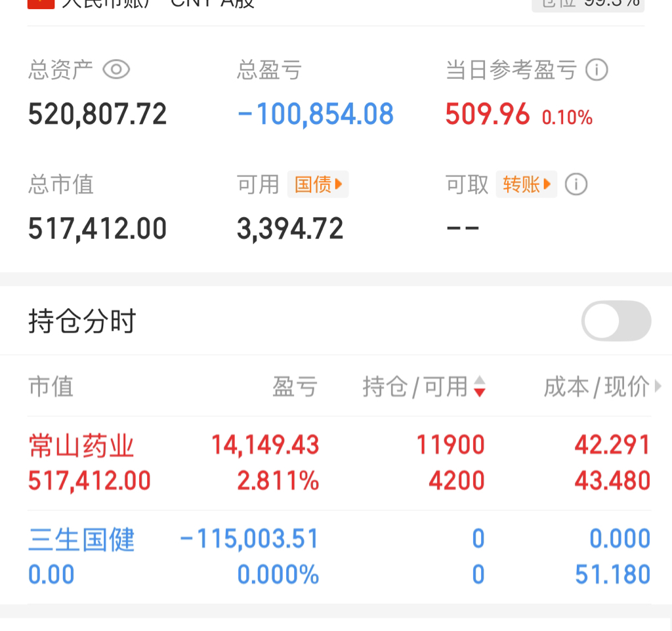Tap the 盈亏 column header
This screenshot has height=631, width=672.
(x=295, y=386)
